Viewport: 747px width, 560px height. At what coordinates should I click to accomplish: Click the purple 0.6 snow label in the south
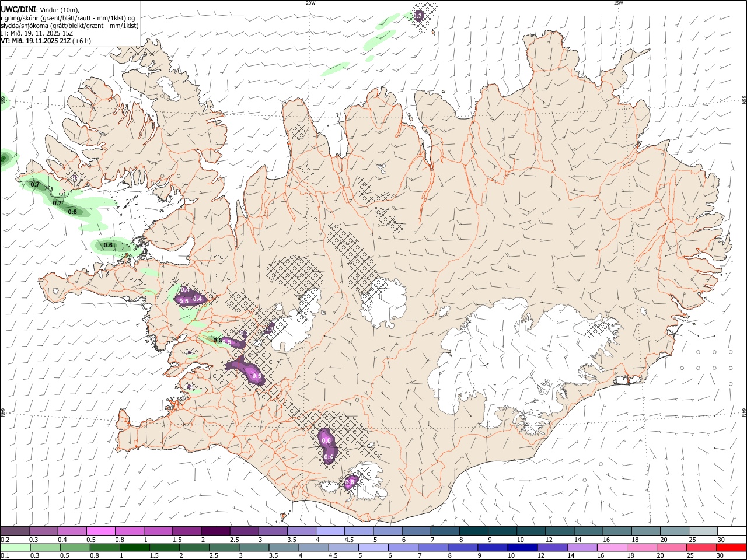[326, 440]
